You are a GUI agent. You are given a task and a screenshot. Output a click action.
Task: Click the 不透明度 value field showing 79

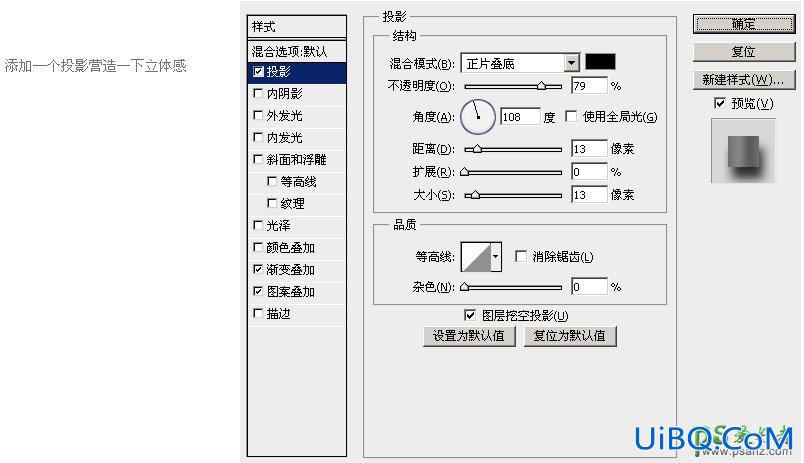point(589,86)
